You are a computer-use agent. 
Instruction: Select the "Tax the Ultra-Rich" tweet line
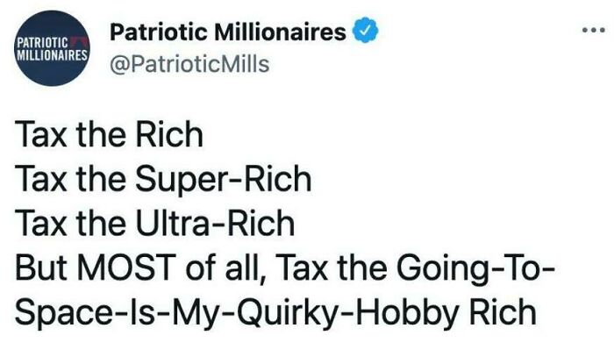[x=154, y=224]
